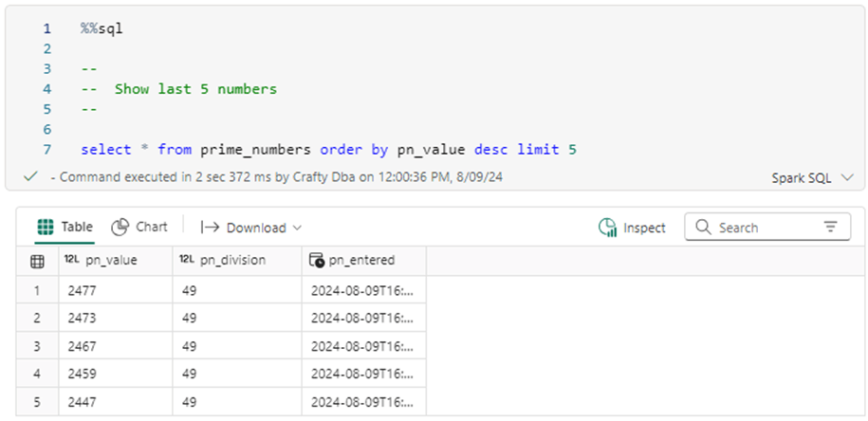Switch to the Chart view tab
This screenshot has width=868, height=421.
click(151, 228)
